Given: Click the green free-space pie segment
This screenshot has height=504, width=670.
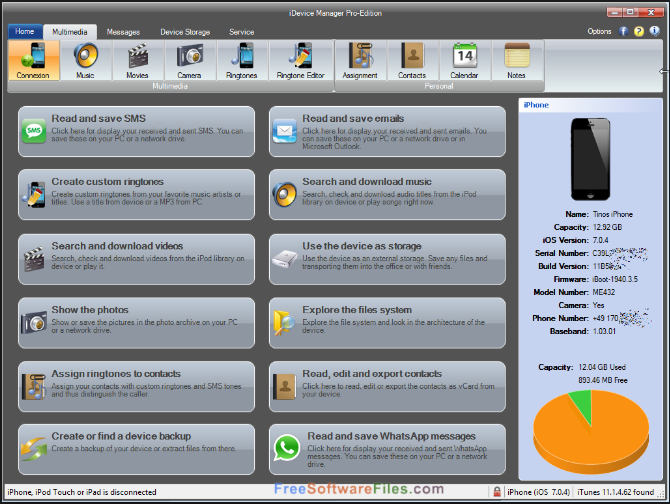Looking at the screenshot, I should (583, 406).
